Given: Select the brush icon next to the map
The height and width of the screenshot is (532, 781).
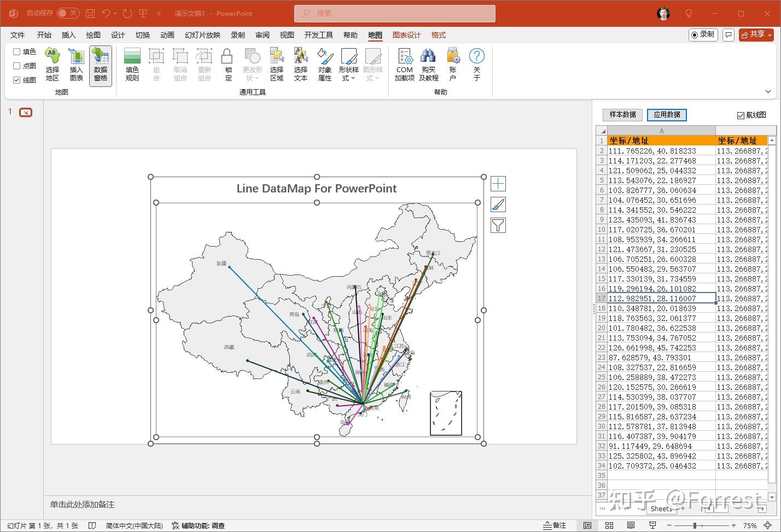Looking at the screenshot, I should click(498, 204).
